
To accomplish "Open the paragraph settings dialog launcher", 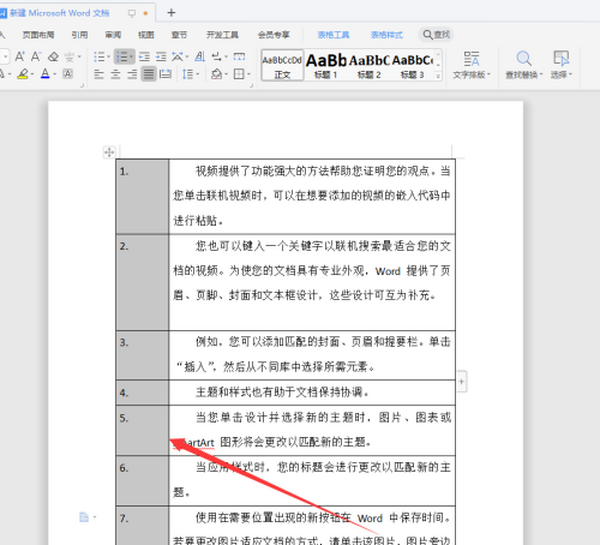I will (251, 86).
